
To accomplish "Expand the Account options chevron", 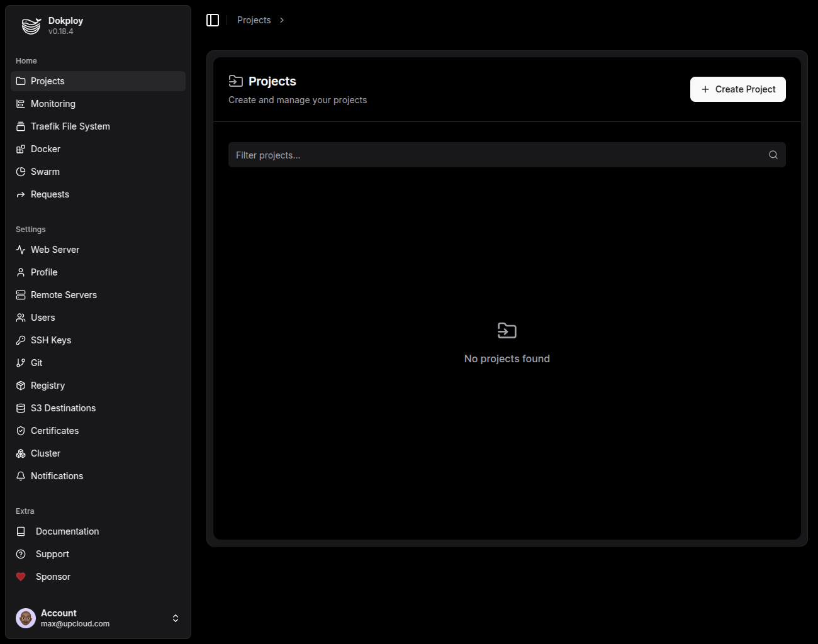I will point(176,618).
